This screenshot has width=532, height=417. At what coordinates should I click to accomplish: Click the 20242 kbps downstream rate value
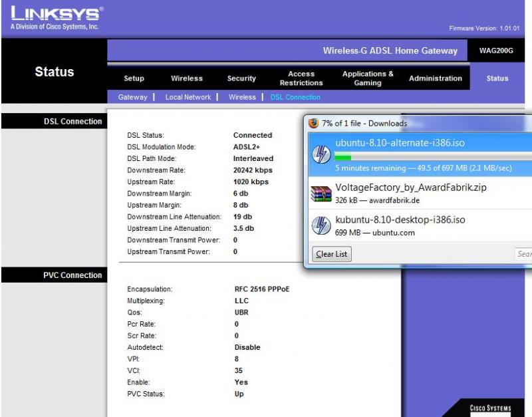tap(253, 170)
